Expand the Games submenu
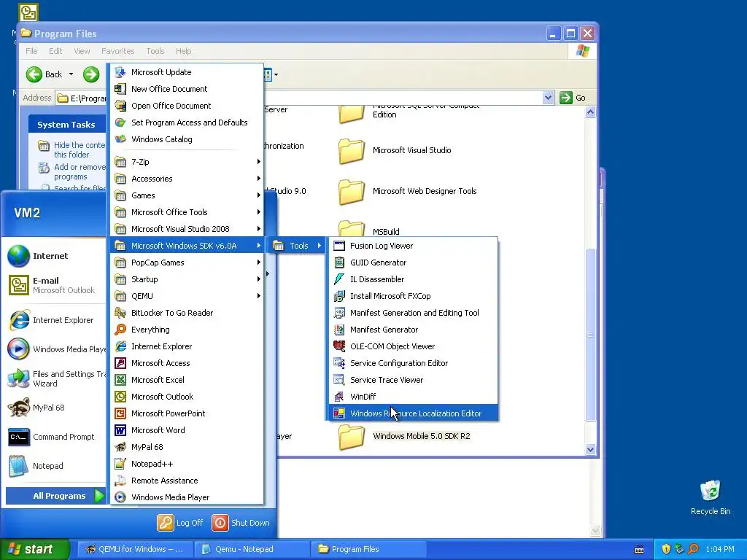The height and width of the screenshot is (560, 747). click(x=187, y=195)
